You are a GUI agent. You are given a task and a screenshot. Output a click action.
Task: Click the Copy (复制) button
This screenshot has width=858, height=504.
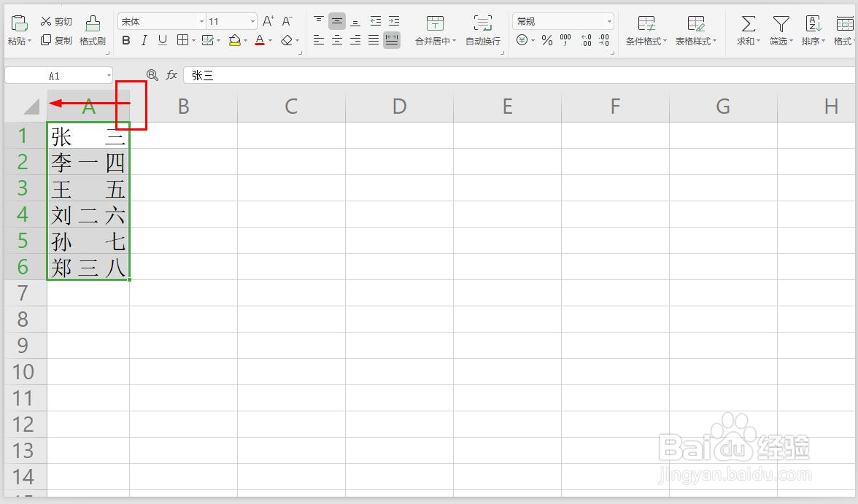coord(56,41)
